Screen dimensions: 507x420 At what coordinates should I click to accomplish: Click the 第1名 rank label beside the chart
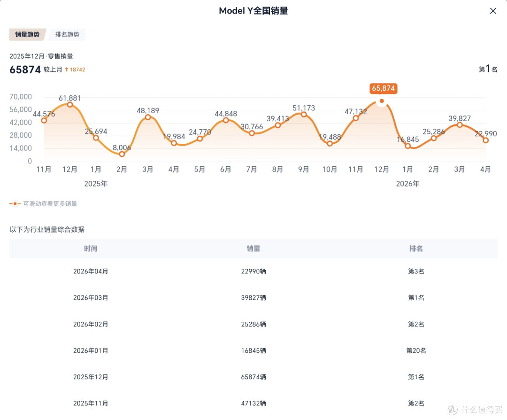pyautogui.click(x=488, y=69)
